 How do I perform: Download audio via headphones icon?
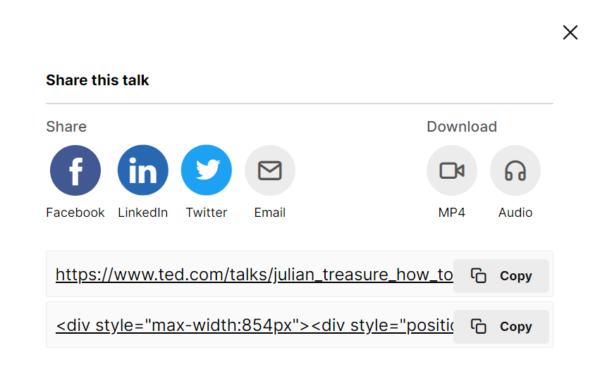pos(515,170)
